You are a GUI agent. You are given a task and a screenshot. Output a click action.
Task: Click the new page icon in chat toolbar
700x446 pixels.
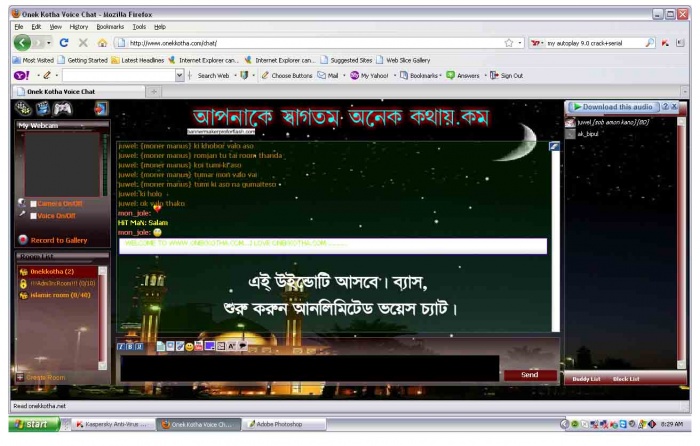point(161,346)
